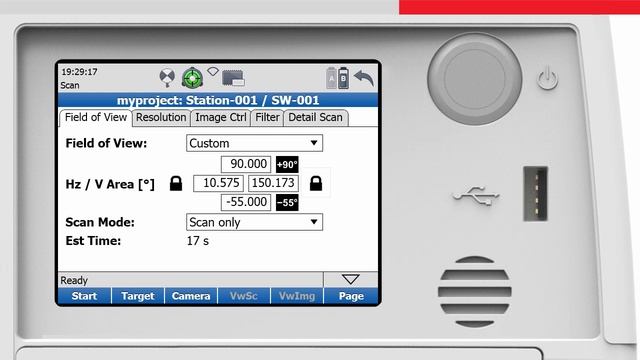Tap the Camera softkey
The width and height of the screenshot is (640, 360).
point(191,296)
